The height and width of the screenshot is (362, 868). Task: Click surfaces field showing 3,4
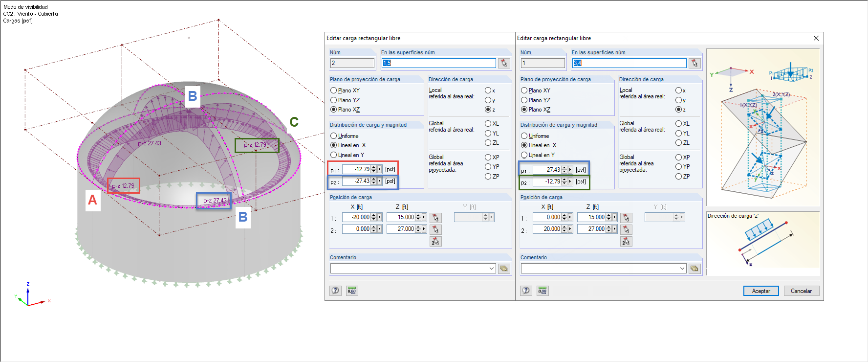[x=629, y=63]
